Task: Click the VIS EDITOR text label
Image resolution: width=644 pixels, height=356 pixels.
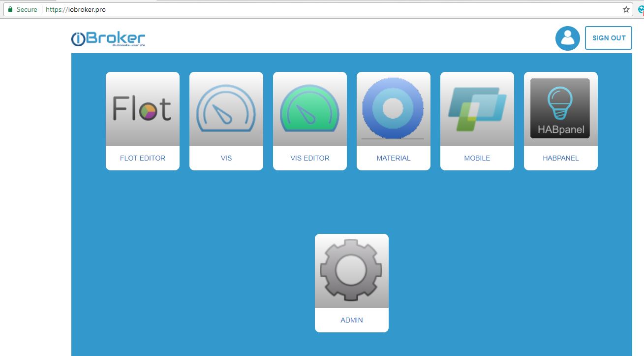Action: click(x=309, y=158)
